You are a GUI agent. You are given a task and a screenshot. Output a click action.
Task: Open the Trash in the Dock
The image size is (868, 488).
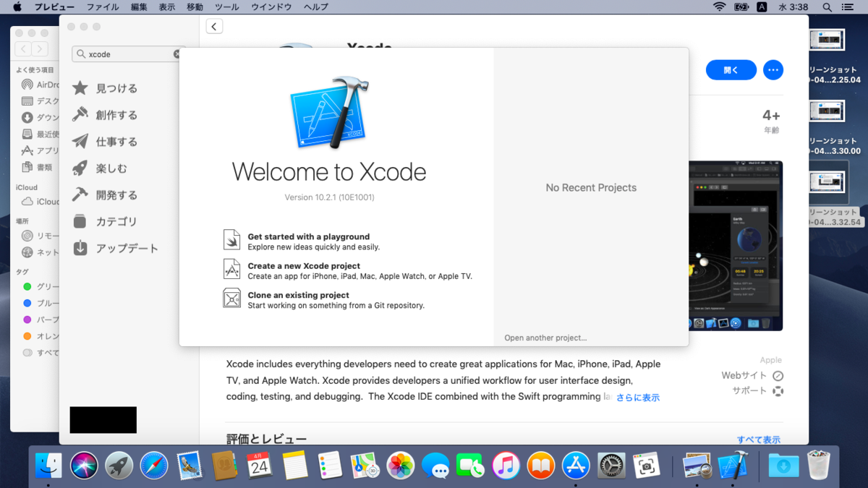click(818, 466)
